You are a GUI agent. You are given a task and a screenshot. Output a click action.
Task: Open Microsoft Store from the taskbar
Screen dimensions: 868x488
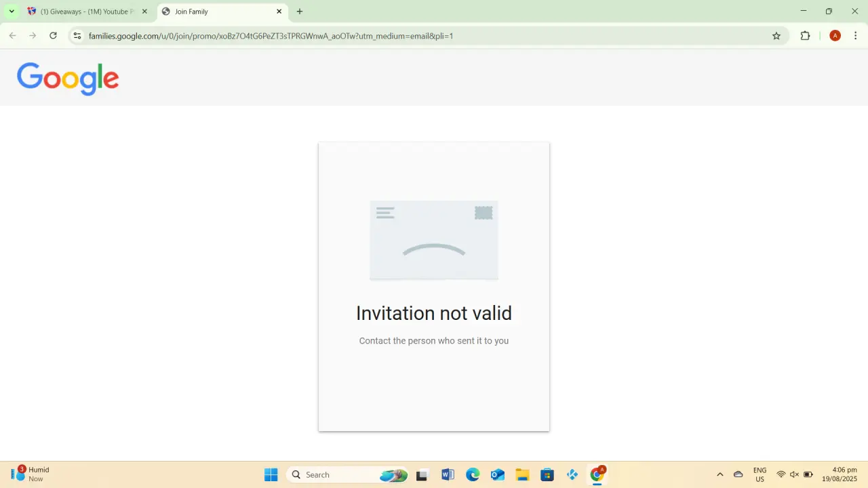pos(547,474)
